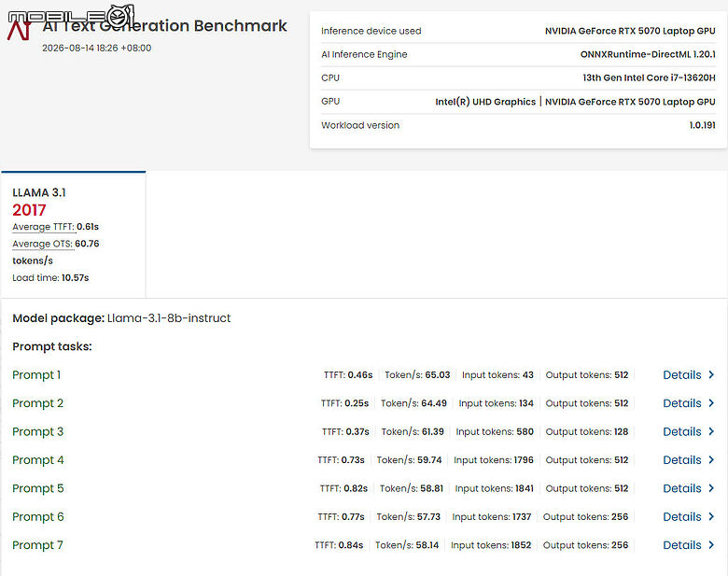Click the red 2017 score value
The height and width of the screenshot is (576, 728).
coord(29,210)
